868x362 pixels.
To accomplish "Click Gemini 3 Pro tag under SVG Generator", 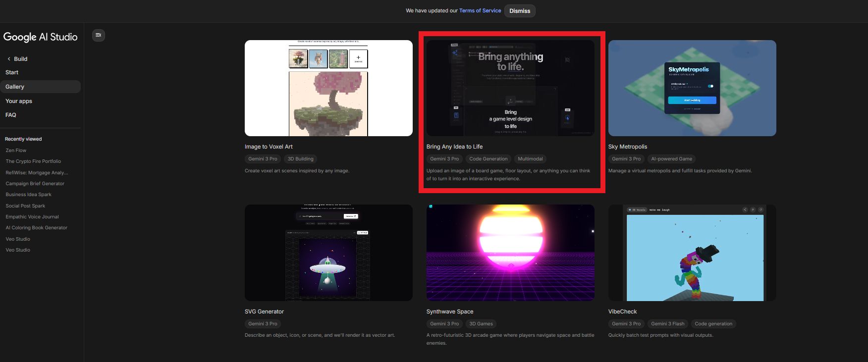I will 263,324.
